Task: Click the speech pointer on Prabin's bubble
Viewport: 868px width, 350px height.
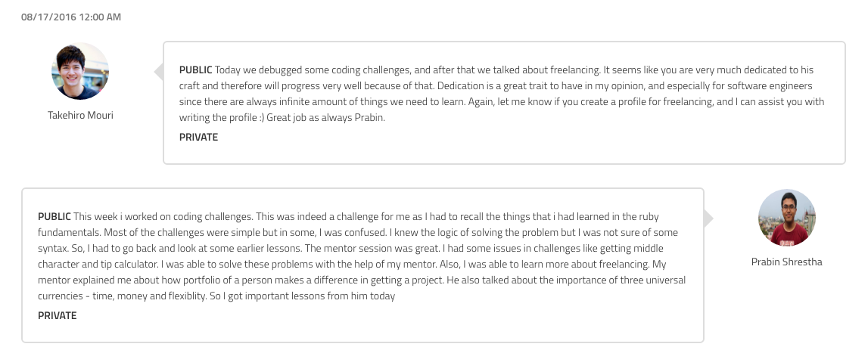Action: [x=708, y=218]
